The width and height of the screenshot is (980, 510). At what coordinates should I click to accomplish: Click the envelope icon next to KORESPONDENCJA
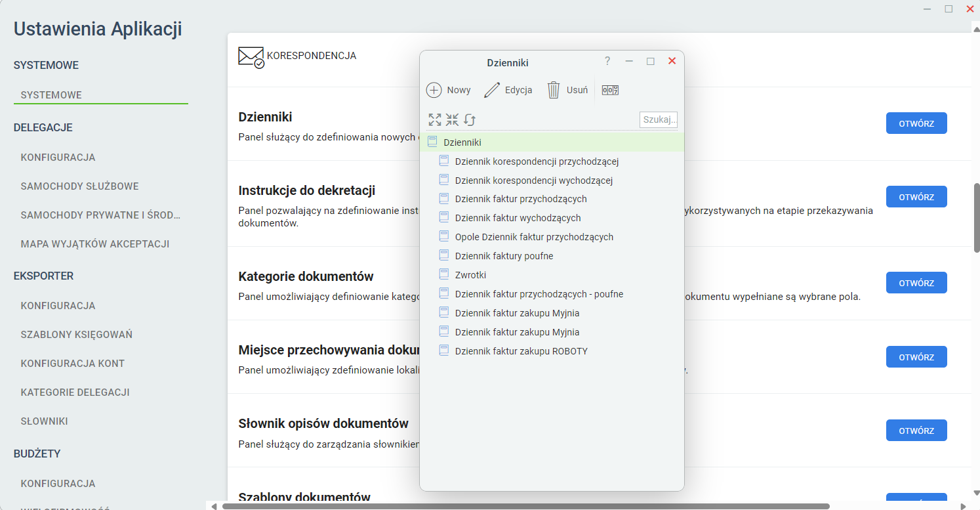(x=251, y=57)
